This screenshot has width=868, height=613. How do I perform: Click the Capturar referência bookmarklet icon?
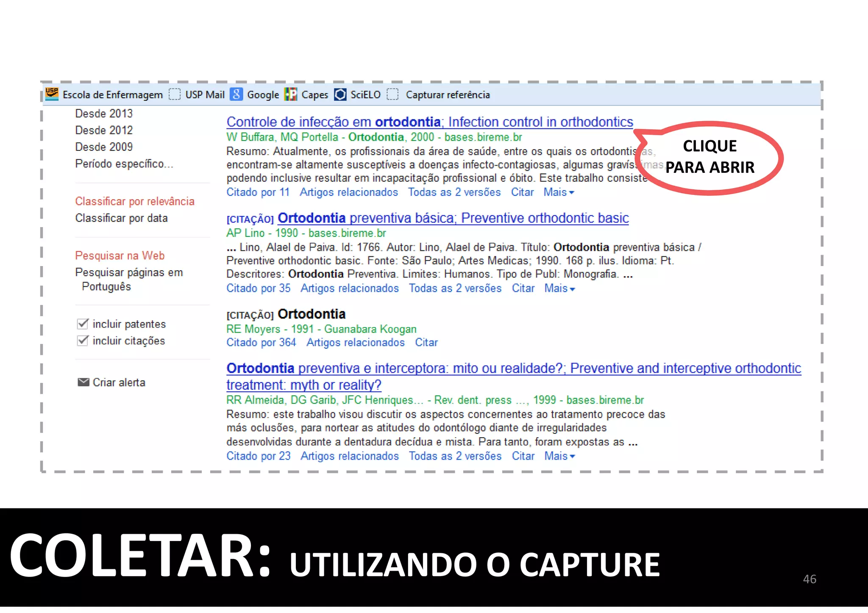pos(393,94)
